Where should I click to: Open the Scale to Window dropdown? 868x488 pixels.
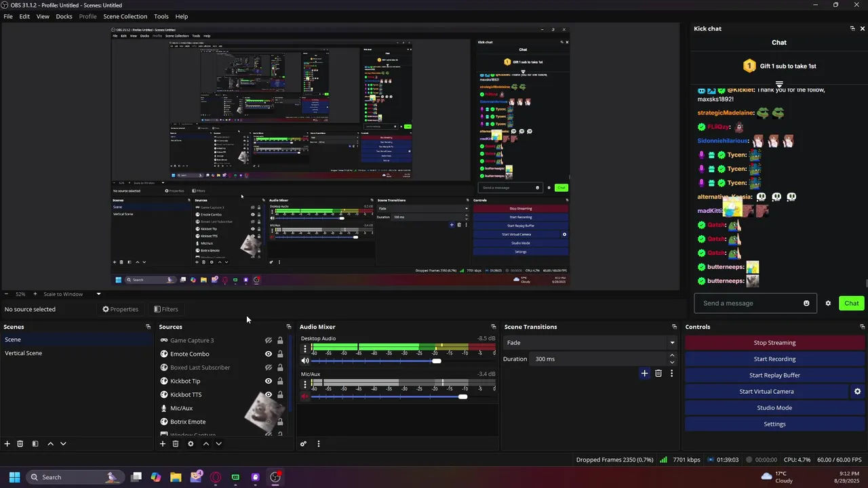pyautogui.click(x=72, y=294)
